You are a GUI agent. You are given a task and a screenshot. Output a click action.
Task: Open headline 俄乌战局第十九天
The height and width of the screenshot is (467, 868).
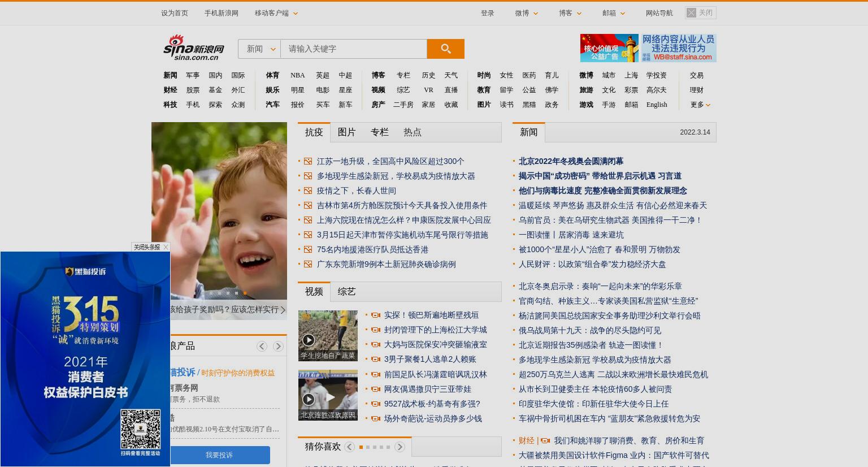590,330
